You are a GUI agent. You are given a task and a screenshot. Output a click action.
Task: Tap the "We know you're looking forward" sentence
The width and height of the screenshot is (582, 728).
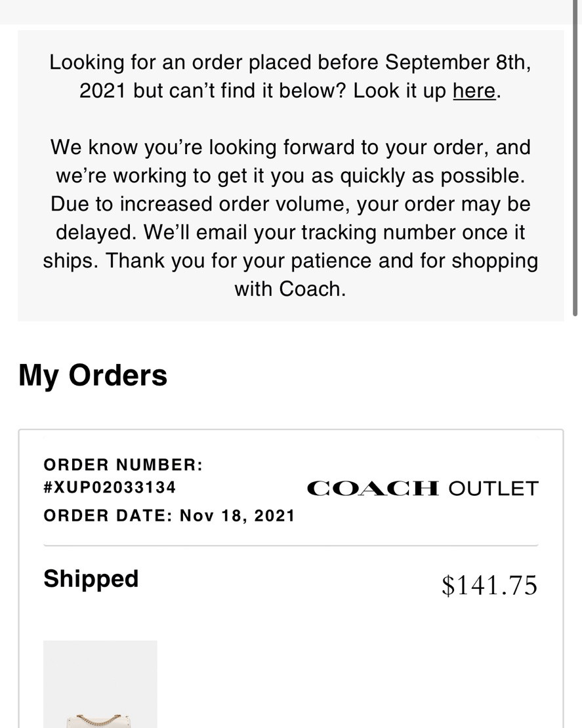[x=290, y=147]
